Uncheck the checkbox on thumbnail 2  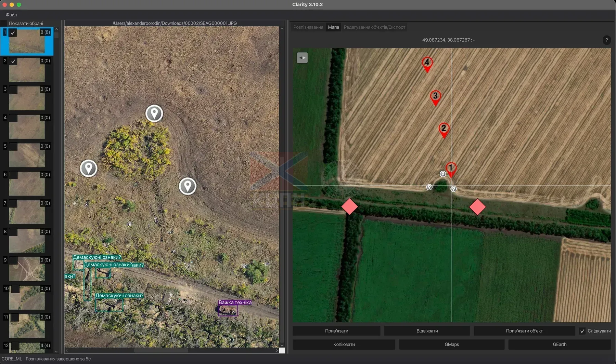[13, 61]
